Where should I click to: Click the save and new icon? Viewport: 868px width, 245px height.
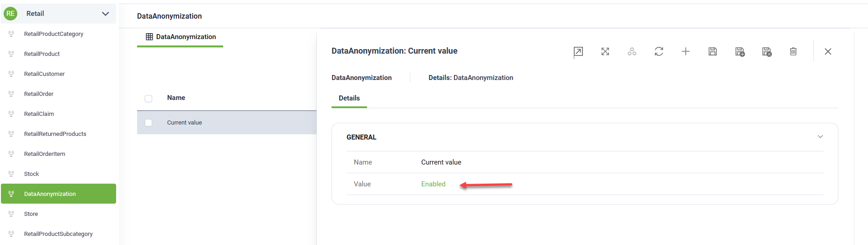(x=740, y=52)
